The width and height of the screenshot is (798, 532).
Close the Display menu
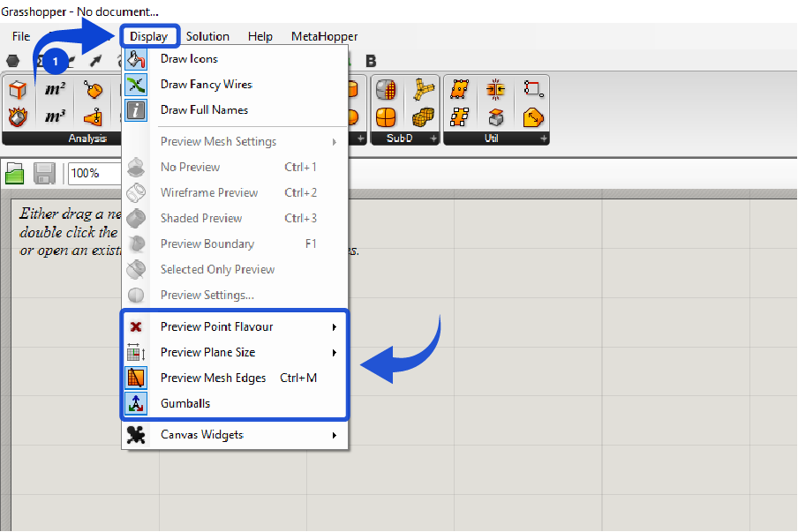pyautogui.click(x=148, y=36)
